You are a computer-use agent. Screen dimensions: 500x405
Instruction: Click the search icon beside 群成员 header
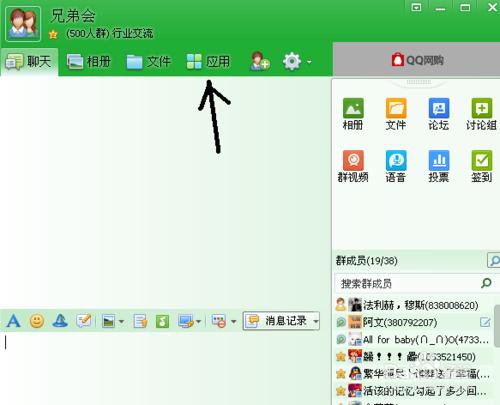[494, 260]
